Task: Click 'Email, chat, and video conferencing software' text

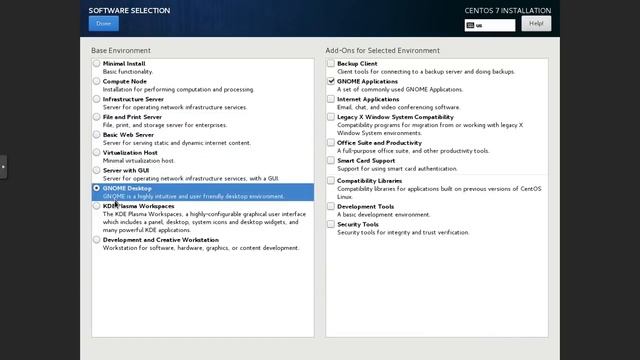Action: tap(398, 107)
